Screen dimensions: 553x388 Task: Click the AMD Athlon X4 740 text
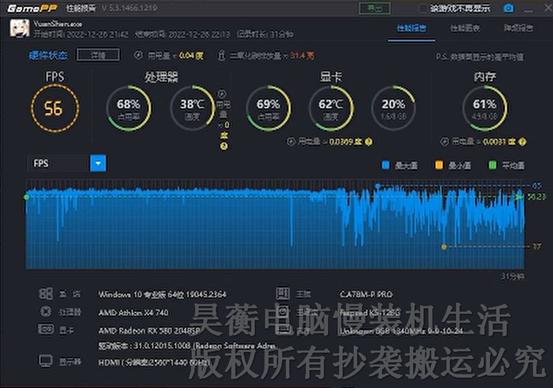(133, 313)
